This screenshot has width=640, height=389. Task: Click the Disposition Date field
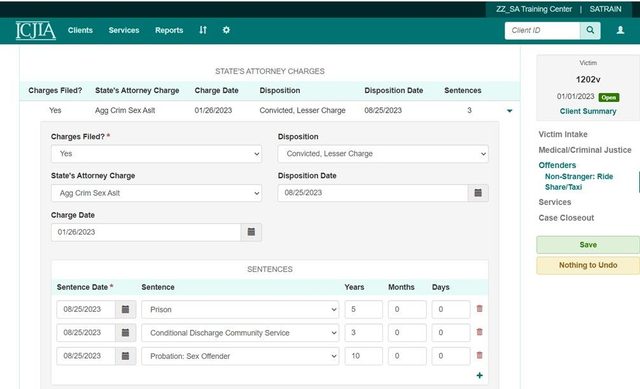(x=373, y=193)
